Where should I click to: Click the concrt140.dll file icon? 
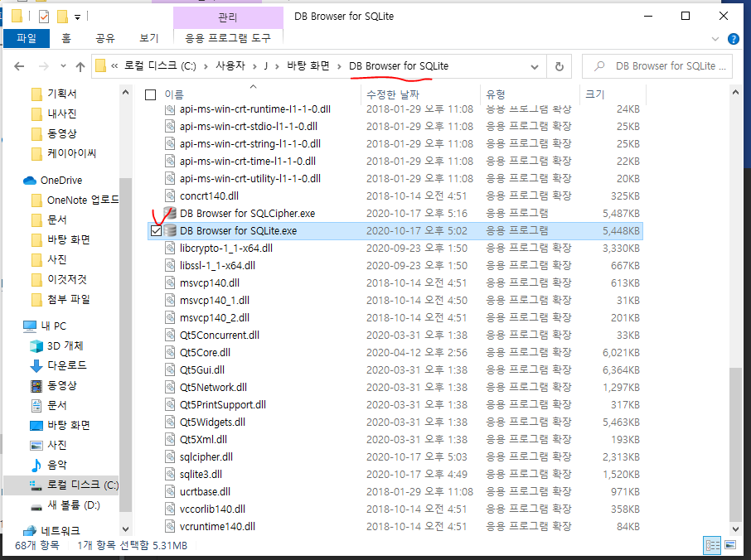coord(170,196)
